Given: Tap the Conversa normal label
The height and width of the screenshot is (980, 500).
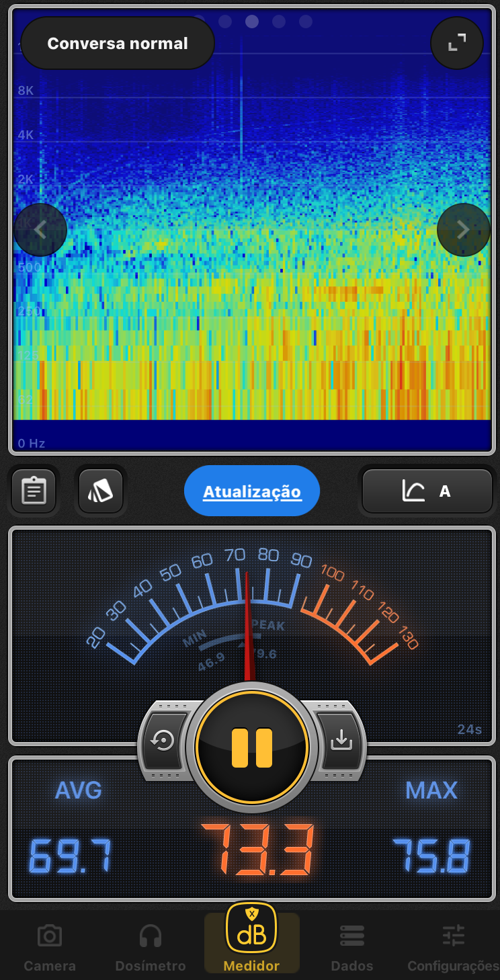Looking at the screenshot, I should [x=118, y=44].
